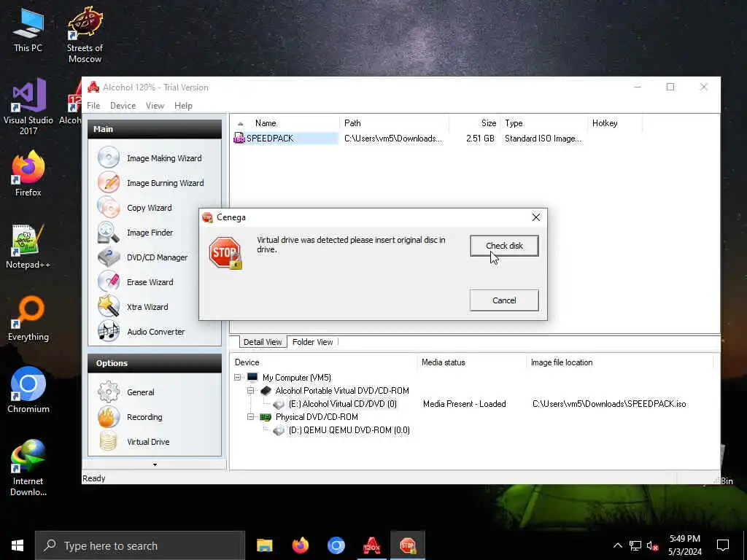The height and width of the screenshot is (560, 747).
Task: Sort image list by Size column
Action: pos(473,122)
